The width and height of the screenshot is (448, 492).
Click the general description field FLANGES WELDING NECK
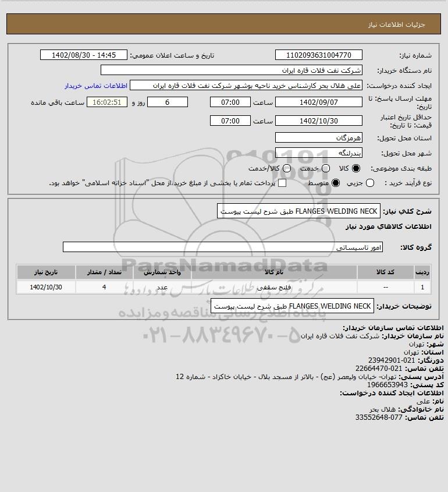click(298, 211)
